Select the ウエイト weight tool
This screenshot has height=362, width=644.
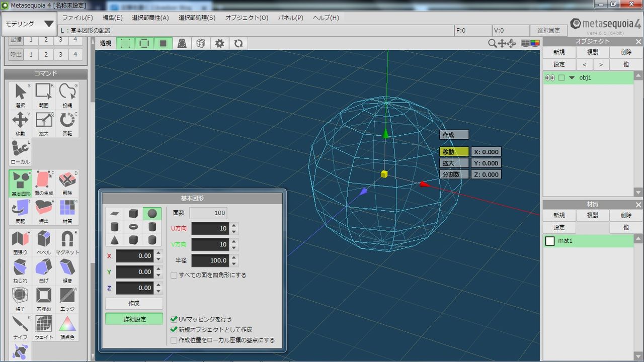tap(44, 327)
